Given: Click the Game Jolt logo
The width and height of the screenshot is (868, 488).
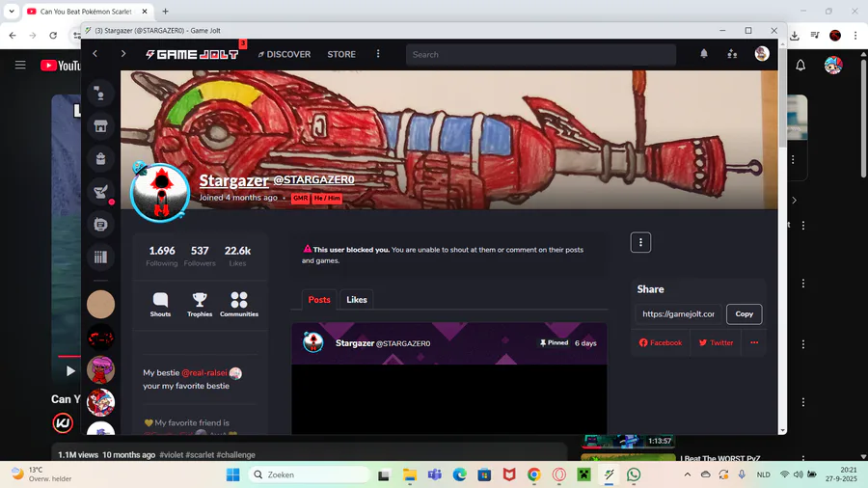Looking at the screenshot, I should pos(192,54).
